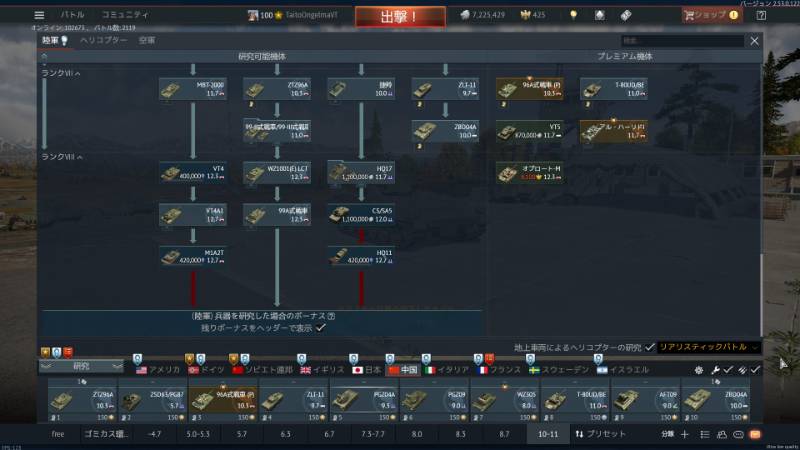
Task: Open the inventory items icon in top bar
Action: click(600, 15)
